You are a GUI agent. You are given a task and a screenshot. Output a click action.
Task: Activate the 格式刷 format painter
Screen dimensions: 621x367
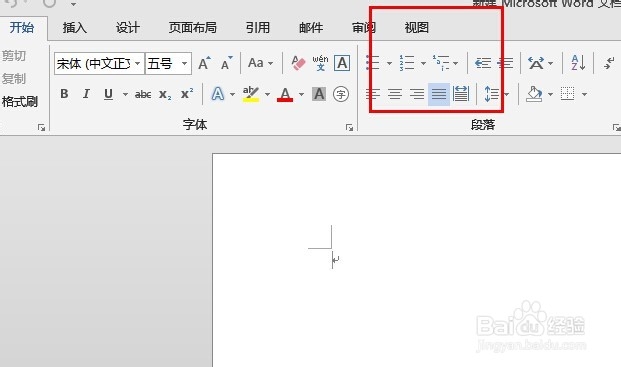[19, 102]
